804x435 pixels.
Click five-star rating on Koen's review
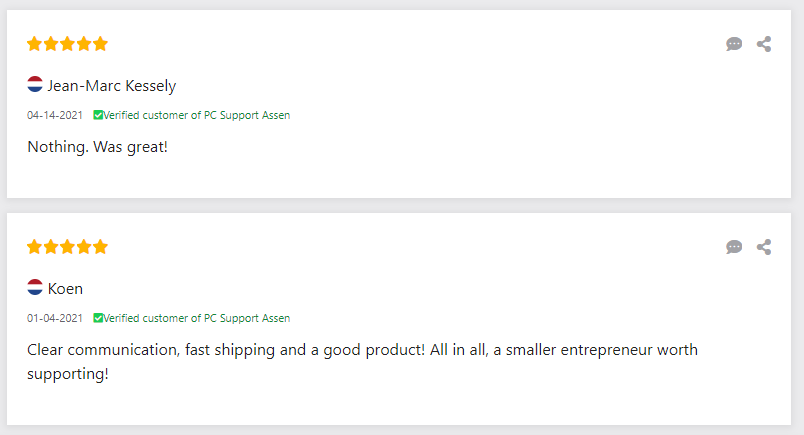coord(67,247)
